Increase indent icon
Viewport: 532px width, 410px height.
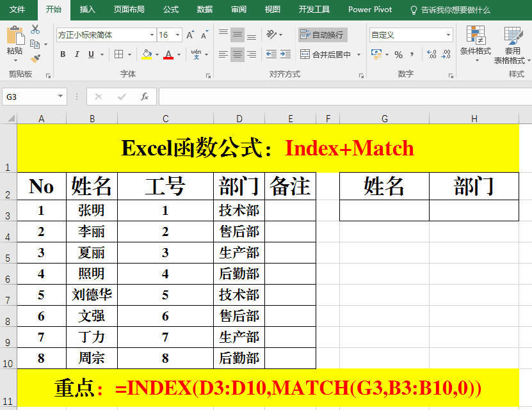pos(286,54)
